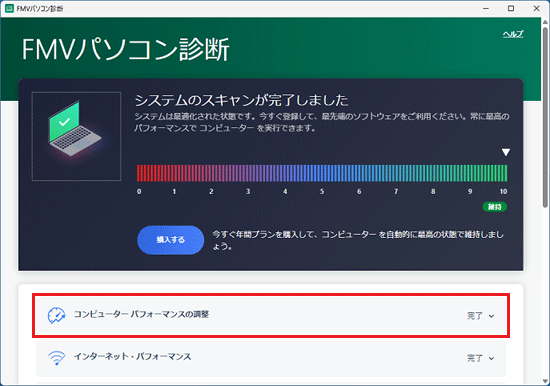Click the blue 購入する purchase button
The width and height of the screenshot is (550, 386).
coord(170,240)
